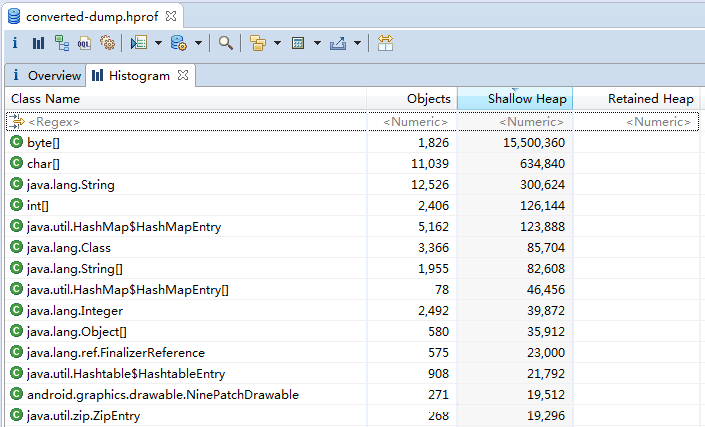Sort by the Retained Heap column header

pos(637,98)
